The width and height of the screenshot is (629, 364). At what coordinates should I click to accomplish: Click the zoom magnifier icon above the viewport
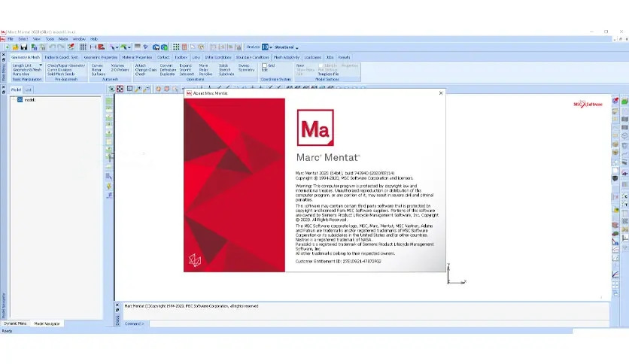138,89
